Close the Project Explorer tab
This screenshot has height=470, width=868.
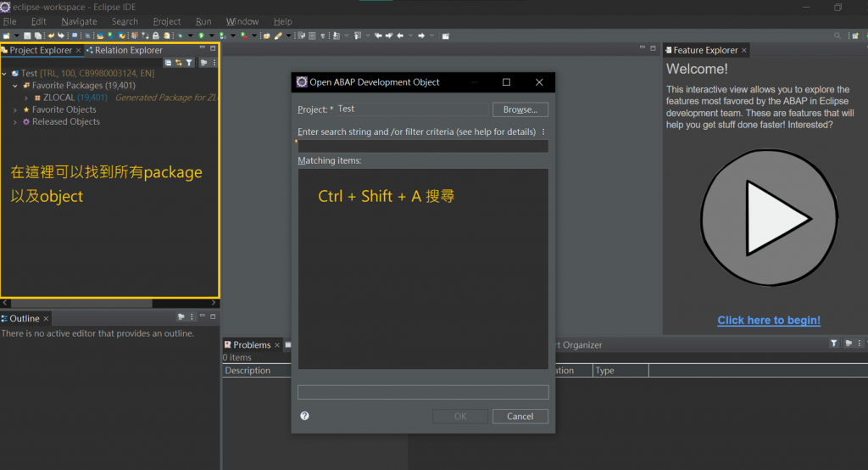click(78, 50)
